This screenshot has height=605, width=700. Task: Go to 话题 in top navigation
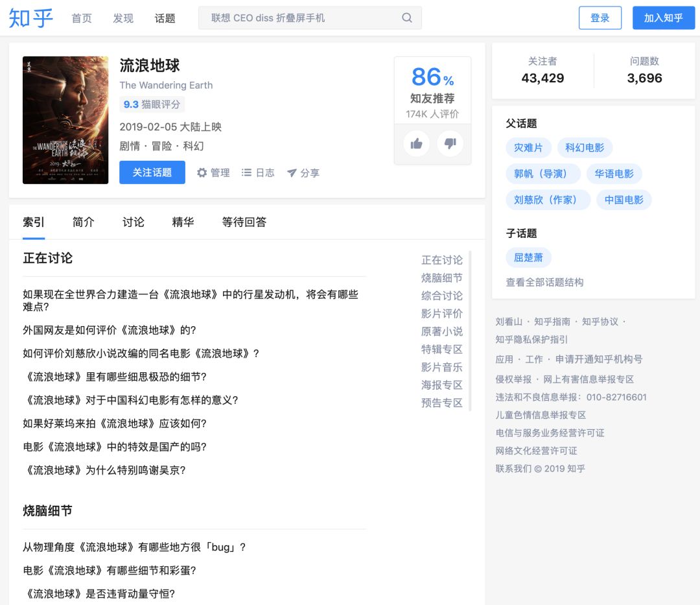coord(165,18)
